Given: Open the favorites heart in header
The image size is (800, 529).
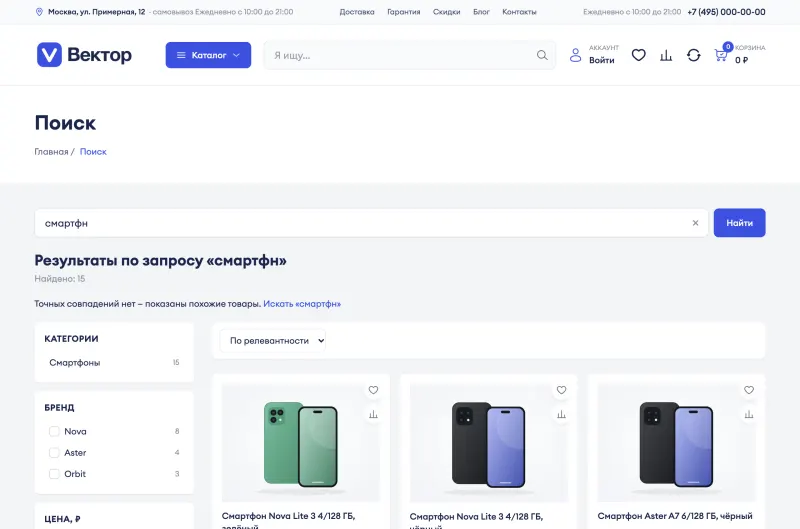Looking at the screenshot, I should coord(638,55).
